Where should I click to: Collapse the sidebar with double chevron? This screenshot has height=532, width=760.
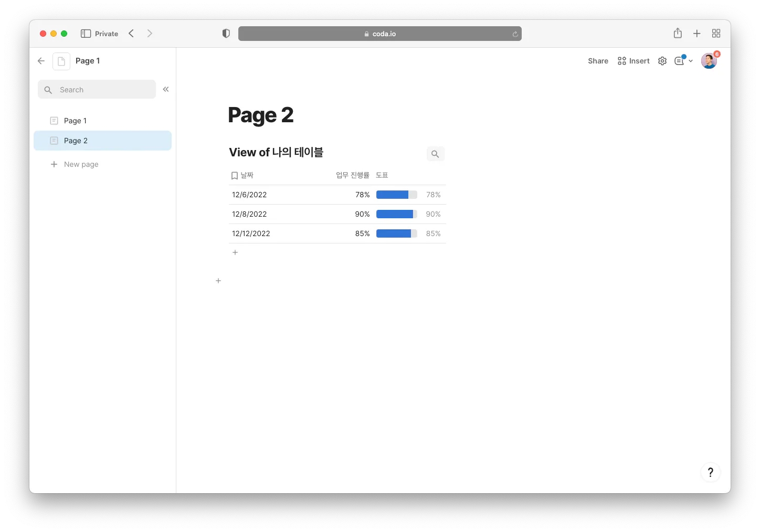point(166,89)
